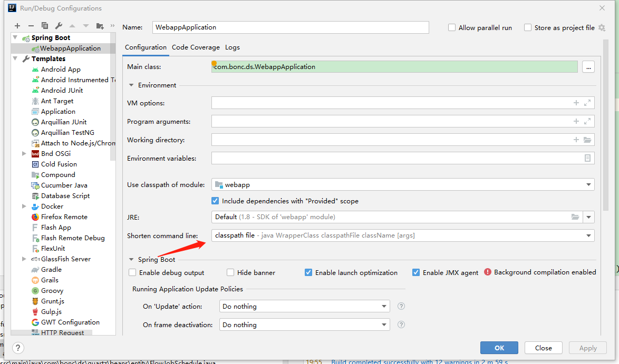Viewport: 619px width, 364px height.
Task: Add a new run configuration
Action: (x=17, y=25)
